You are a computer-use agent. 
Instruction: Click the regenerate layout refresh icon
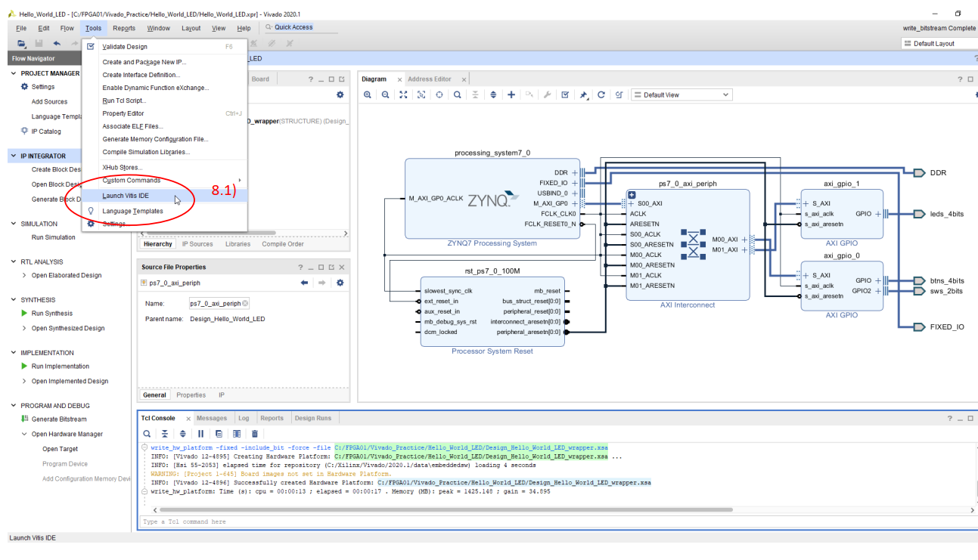pyautogui.click(x=601, y=94)
